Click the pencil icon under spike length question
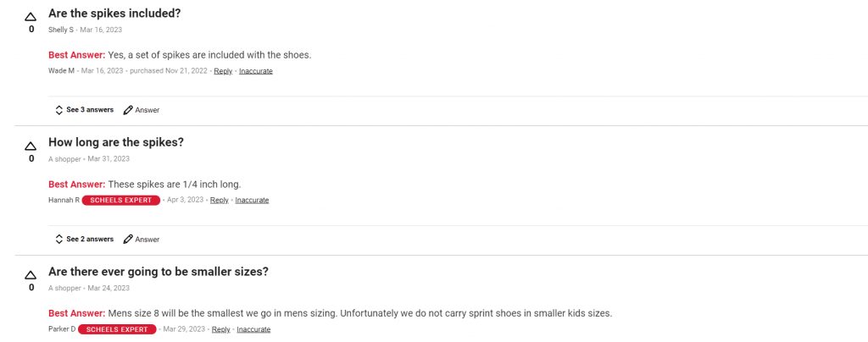The height and width of the screenshot is (342, 868). [128, 240]
